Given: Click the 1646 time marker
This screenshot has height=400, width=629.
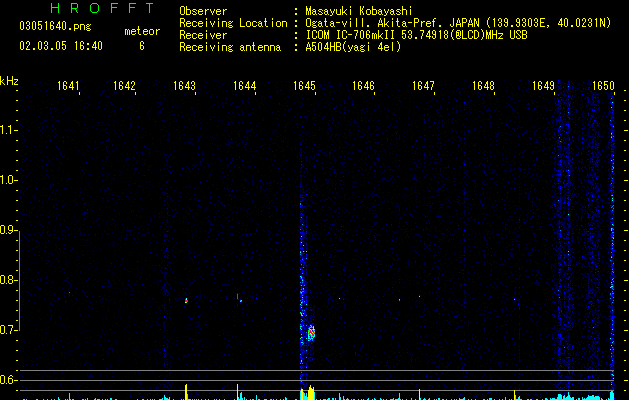Looking at the screenshot, I should coord(363,86).
